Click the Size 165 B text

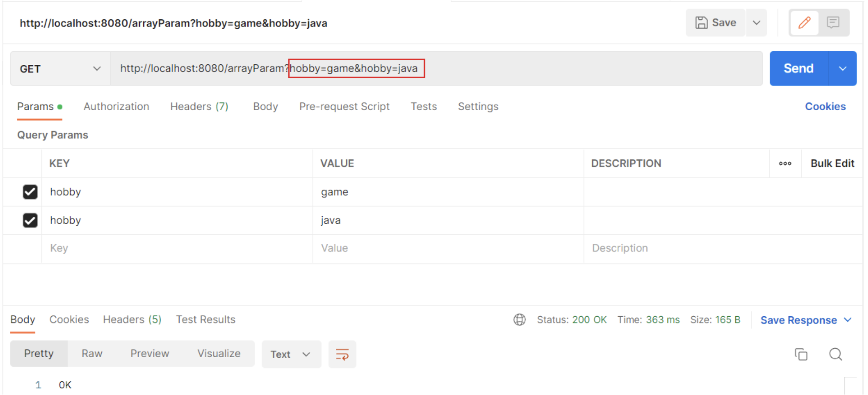(715, 320)
